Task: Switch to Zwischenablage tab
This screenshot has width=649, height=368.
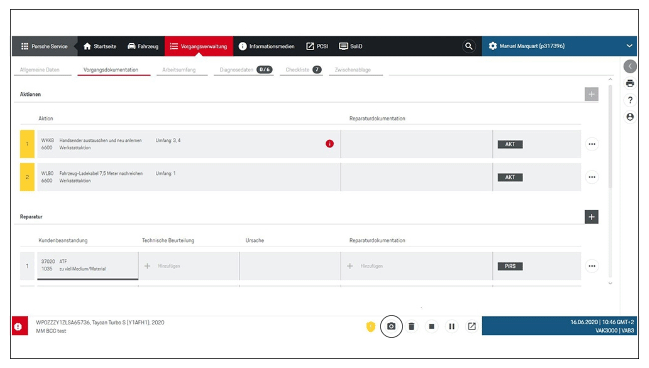Action: [353, 70]
